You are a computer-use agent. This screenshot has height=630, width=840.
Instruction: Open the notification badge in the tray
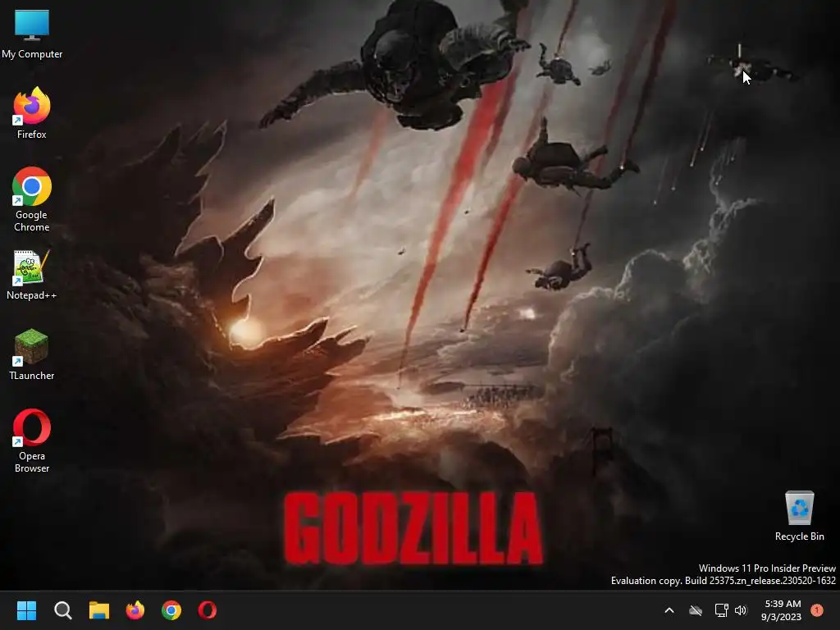coord(817,609)
